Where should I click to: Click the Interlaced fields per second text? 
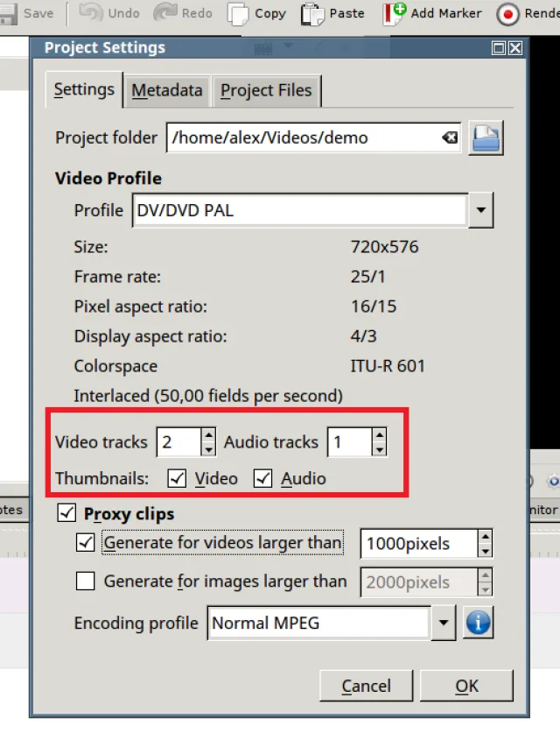pos(208,396)
